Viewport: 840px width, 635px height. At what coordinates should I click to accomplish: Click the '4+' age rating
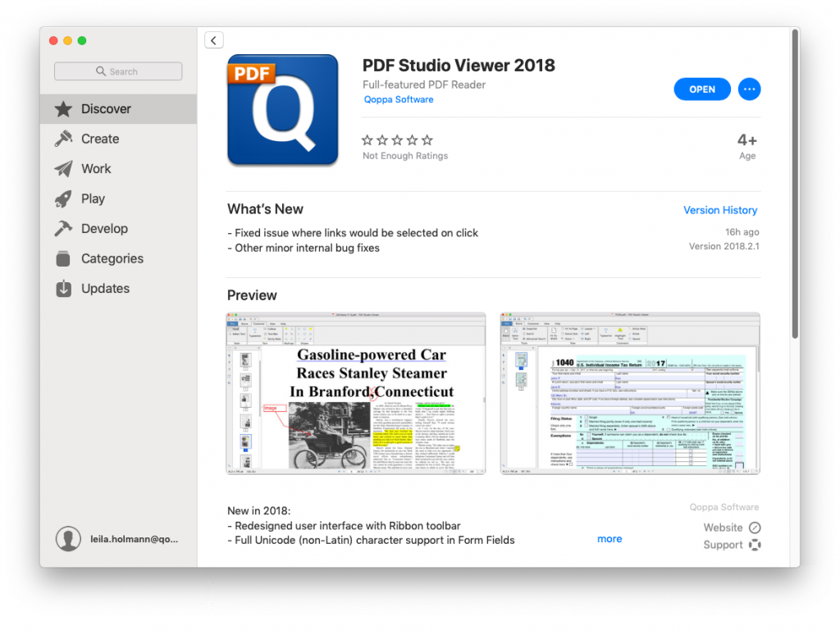(x=746, y=140)
